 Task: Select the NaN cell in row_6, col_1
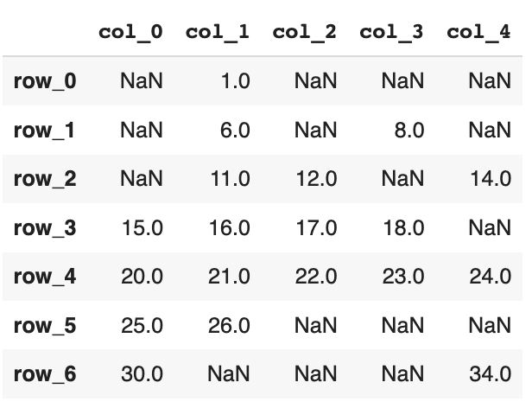click(x=229, y=374)
